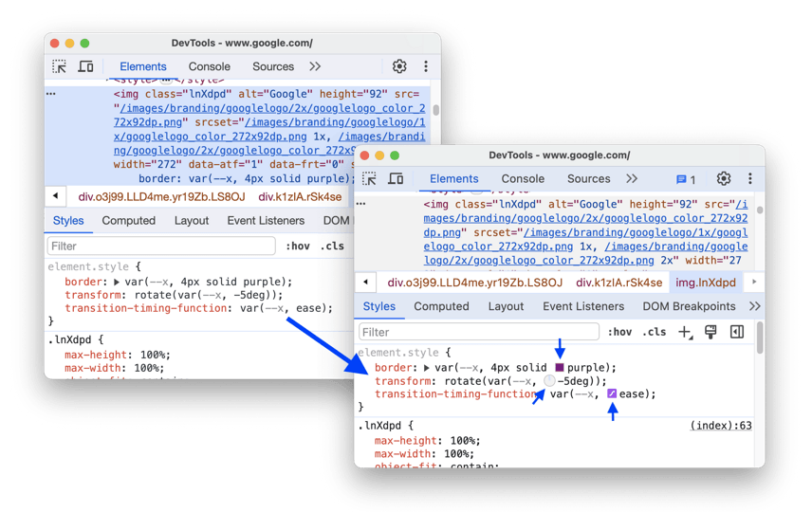This screenshot has width=812, height=512.
Task: Open kebab menu in front DevTools window
Action: coord(749,179)
